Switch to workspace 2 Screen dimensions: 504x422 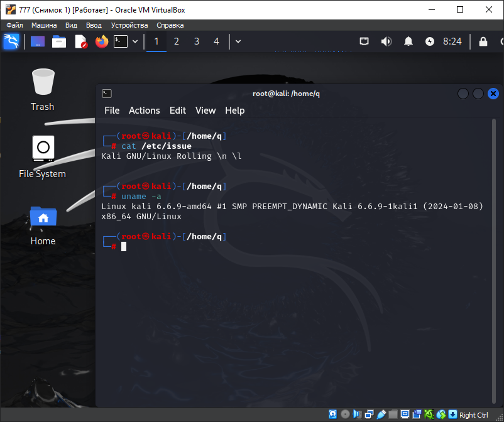pyautogui.click(x=177, y=41)
